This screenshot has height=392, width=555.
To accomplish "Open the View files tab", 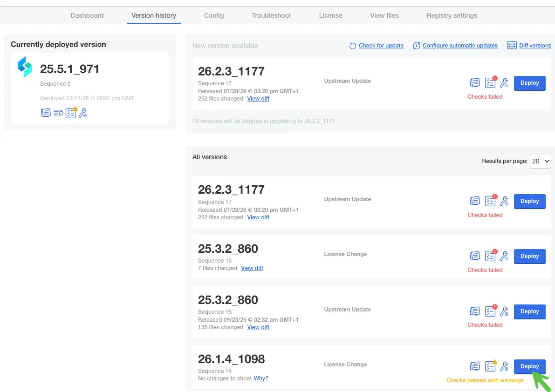I will click(x=384, y=15).
